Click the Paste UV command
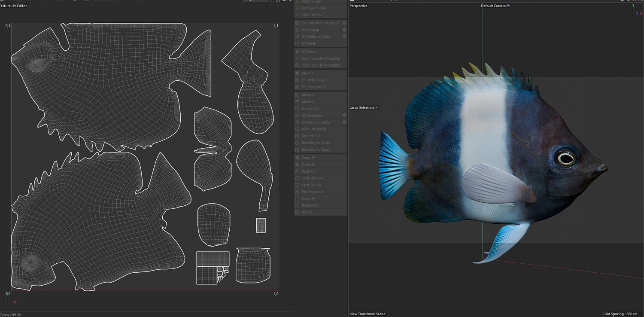 (321, 165)
